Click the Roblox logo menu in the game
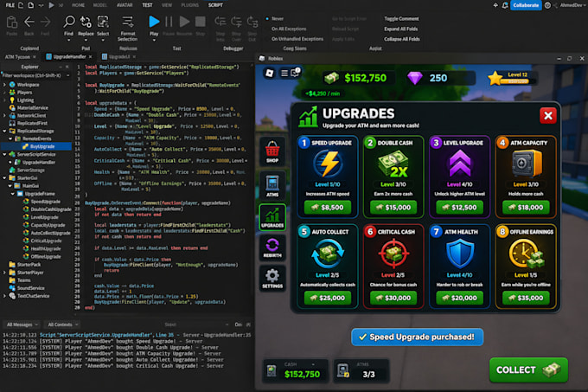Image resolution: width=588 pixels, height=392 pixels. pos(269,73)
